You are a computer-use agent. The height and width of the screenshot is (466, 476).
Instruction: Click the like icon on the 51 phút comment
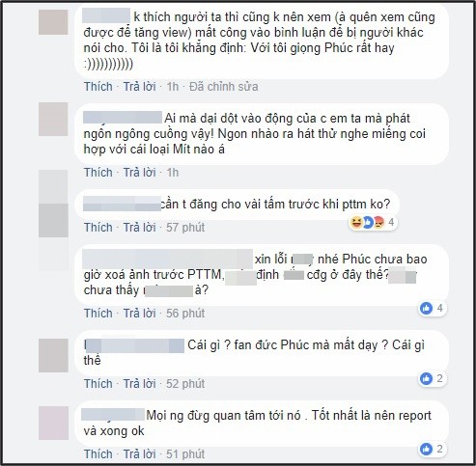click(x=427, y=449)
